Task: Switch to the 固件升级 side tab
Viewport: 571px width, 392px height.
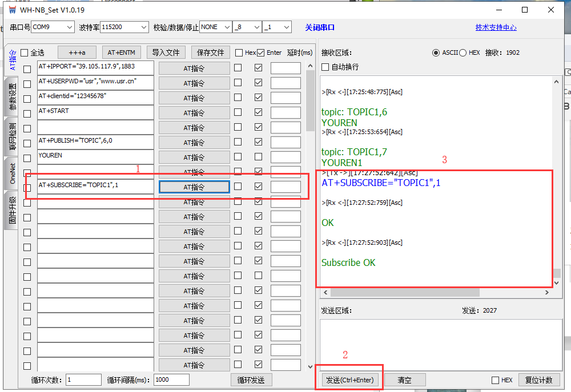Action: (12, 211)
